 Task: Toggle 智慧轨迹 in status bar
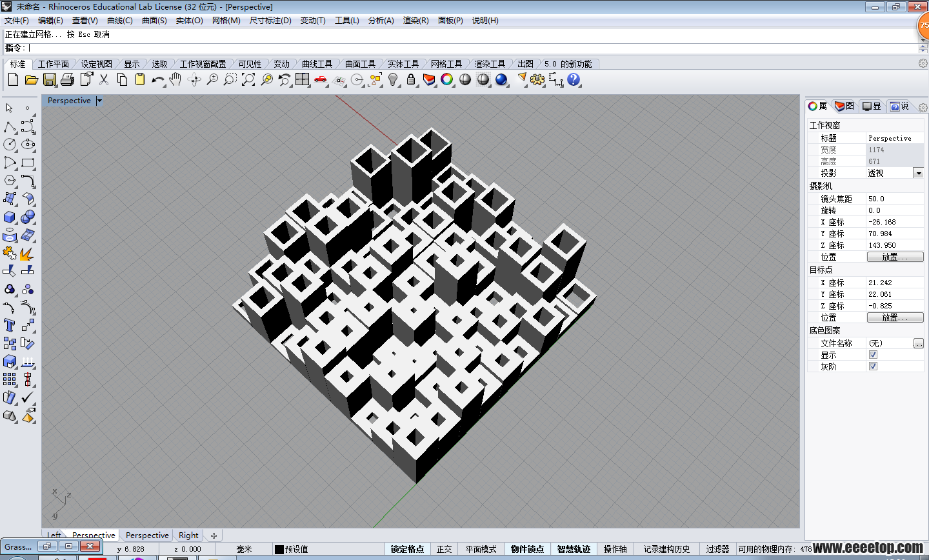(x=574, y=549)
